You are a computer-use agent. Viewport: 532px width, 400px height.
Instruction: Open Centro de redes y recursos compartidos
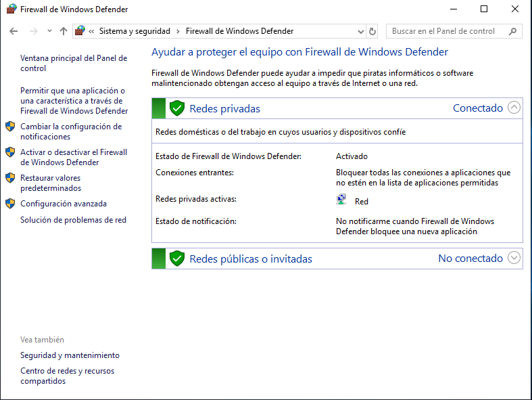[67, 376]
